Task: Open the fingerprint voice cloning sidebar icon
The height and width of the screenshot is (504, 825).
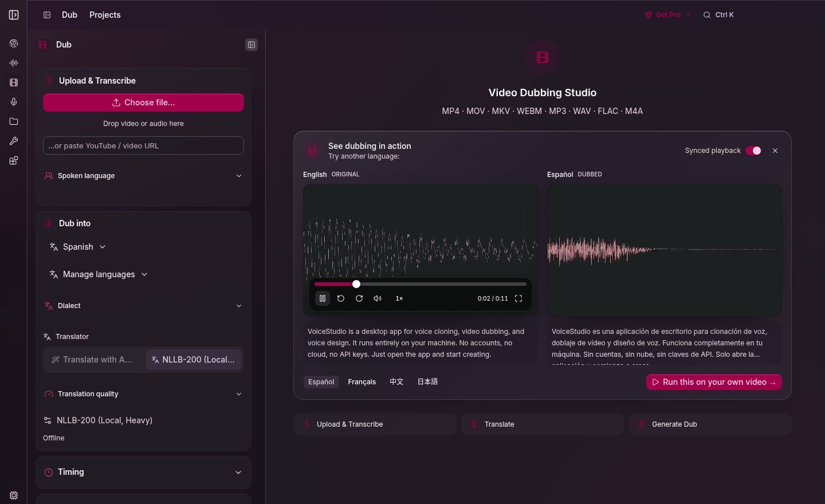Action: [x=14, y=44]
